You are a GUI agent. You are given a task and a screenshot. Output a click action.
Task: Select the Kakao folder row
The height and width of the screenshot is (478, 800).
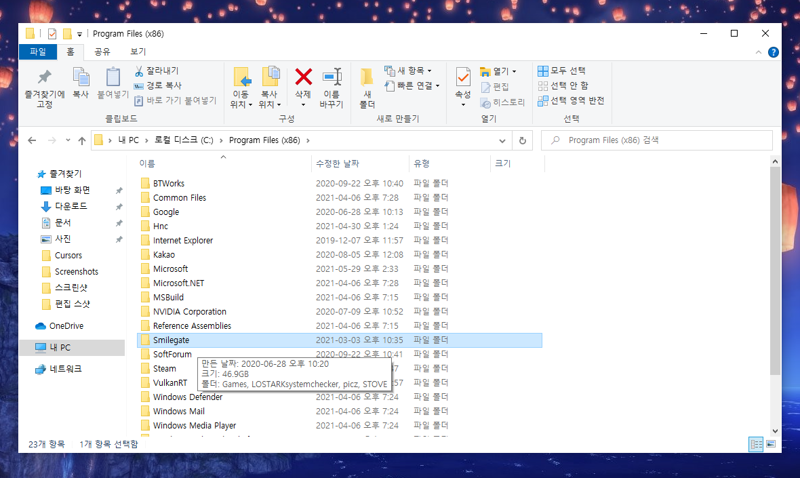339,255
